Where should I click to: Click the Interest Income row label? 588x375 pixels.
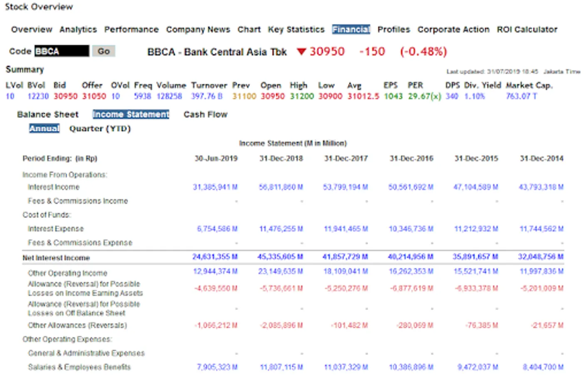click(x=54, y=187)
